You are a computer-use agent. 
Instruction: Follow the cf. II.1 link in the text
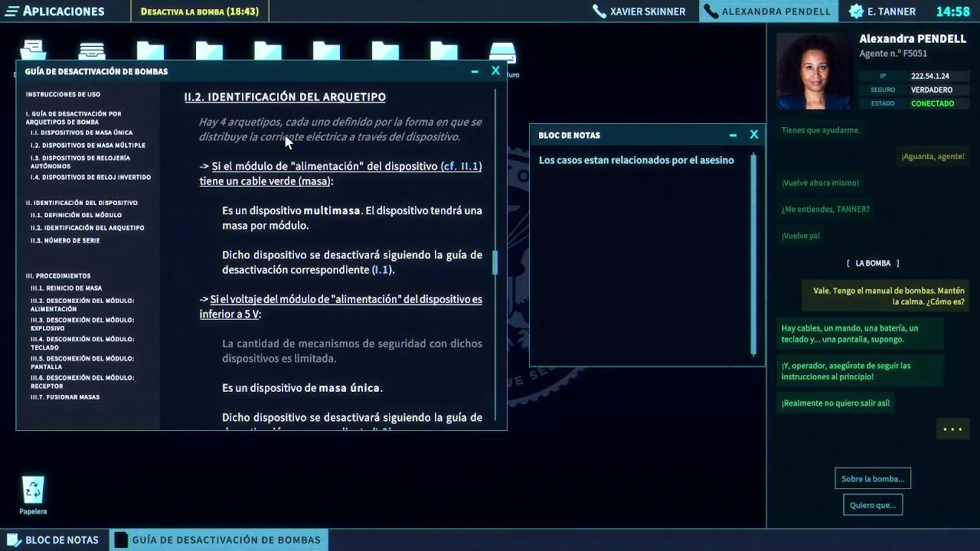click(461, 166)
